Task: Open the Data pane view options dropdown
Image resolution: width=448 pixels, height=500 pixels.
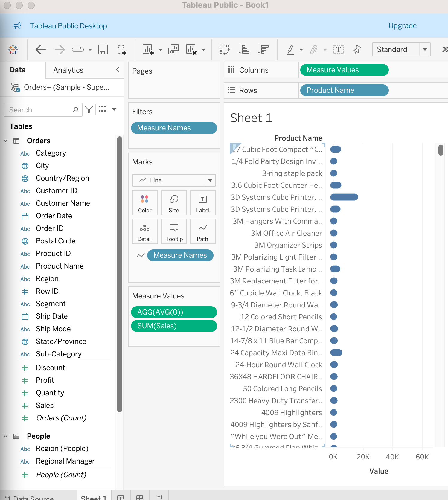Action: 114,109
